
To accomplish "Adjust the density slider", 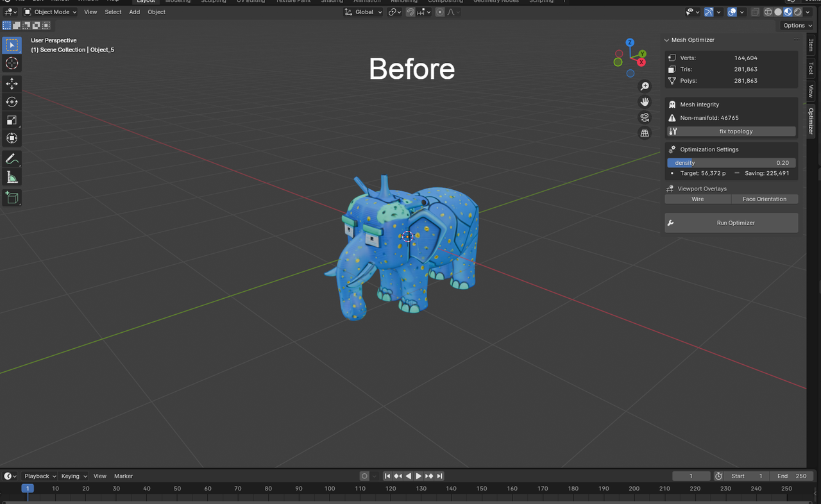I will [x=731, y=162].
